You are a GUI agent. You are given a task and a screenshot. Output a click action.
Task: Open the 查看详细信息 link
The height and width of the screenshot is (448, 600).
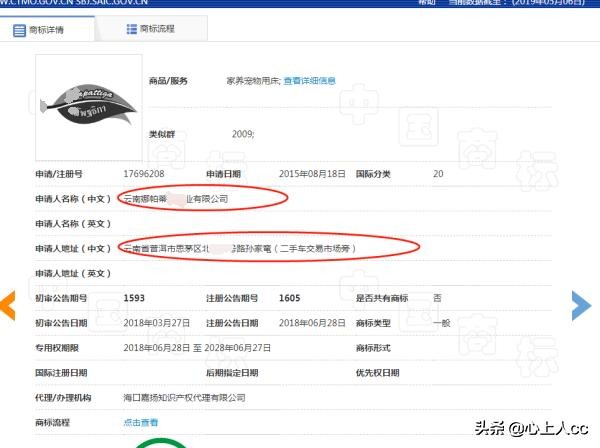309,81
